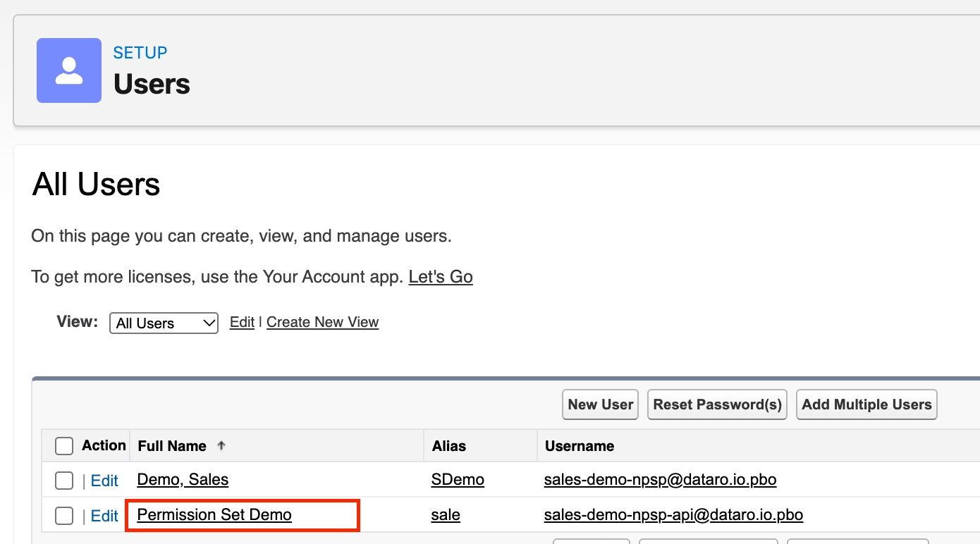Check the box for Demo, Sales row
The image size is (980, 544).
[64, 481]
